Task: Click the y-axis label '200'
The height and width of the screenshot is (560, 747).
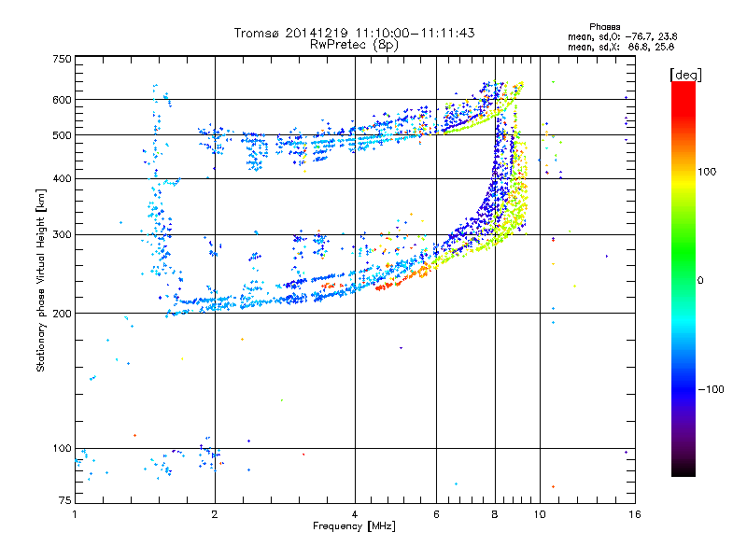Action: click(x=63, y=314)
